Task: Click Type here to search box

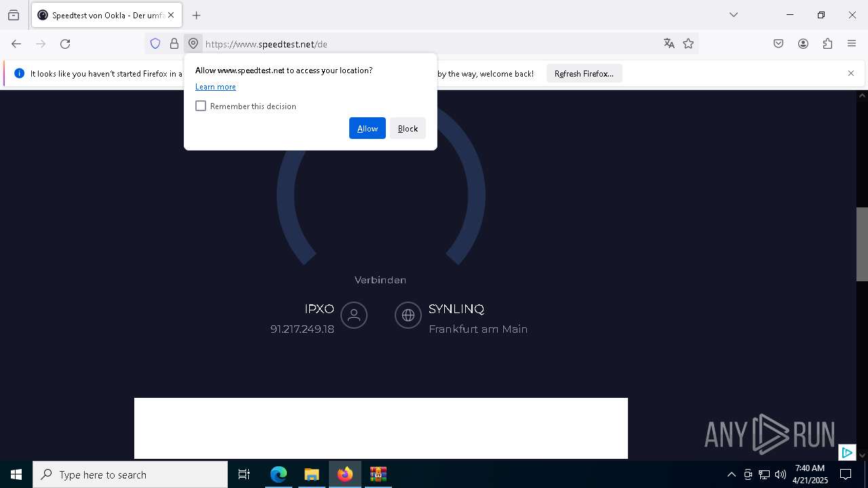Action: [130, 474]
